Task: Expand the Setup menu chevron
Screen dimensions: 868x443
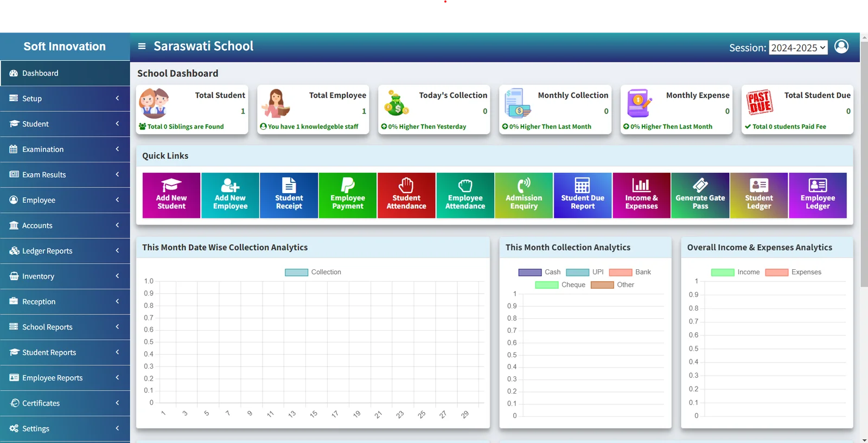Action: pos(117,98)
